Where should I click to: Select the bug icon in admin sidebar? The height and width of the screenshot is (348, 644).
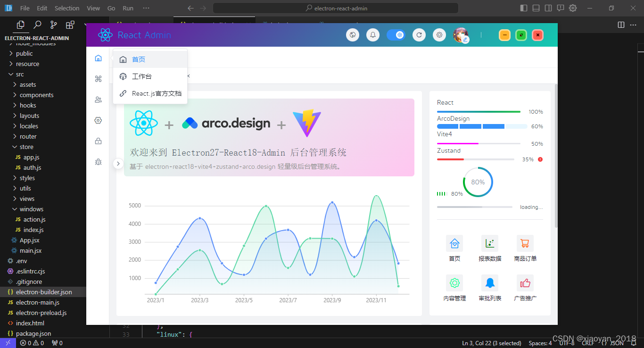point(98,162)
